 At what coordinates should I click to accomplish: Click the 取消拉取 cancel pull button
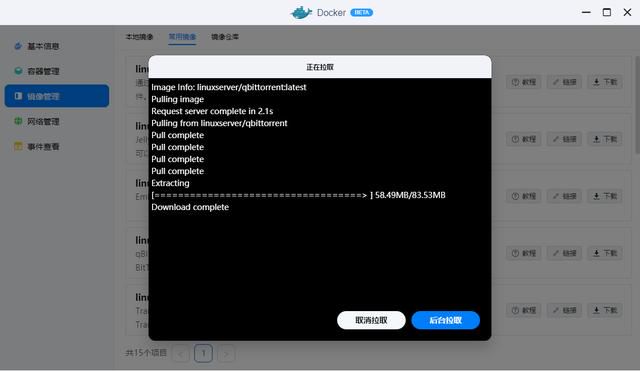coord(371,320)
